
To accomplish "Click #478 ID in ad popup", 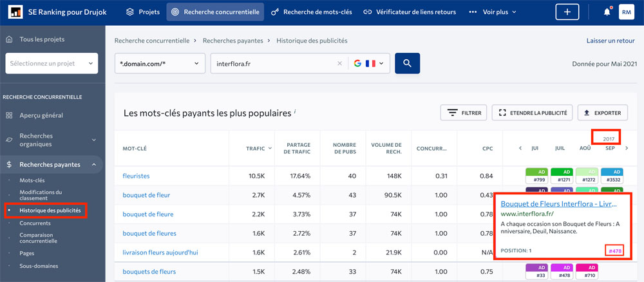I will point(614,251).
